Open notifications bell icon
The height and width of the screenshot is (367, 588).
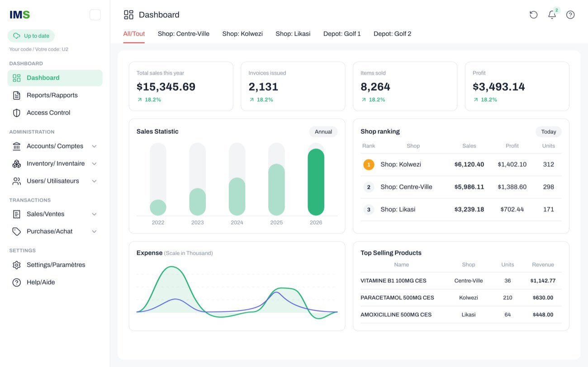(x=552, y=14)
